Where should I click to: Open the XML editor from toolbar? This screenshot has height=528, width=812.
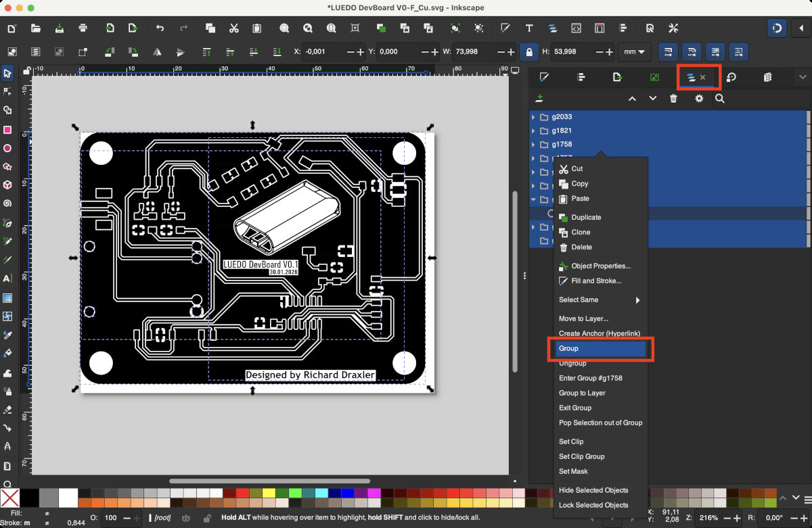pos(576,28)
